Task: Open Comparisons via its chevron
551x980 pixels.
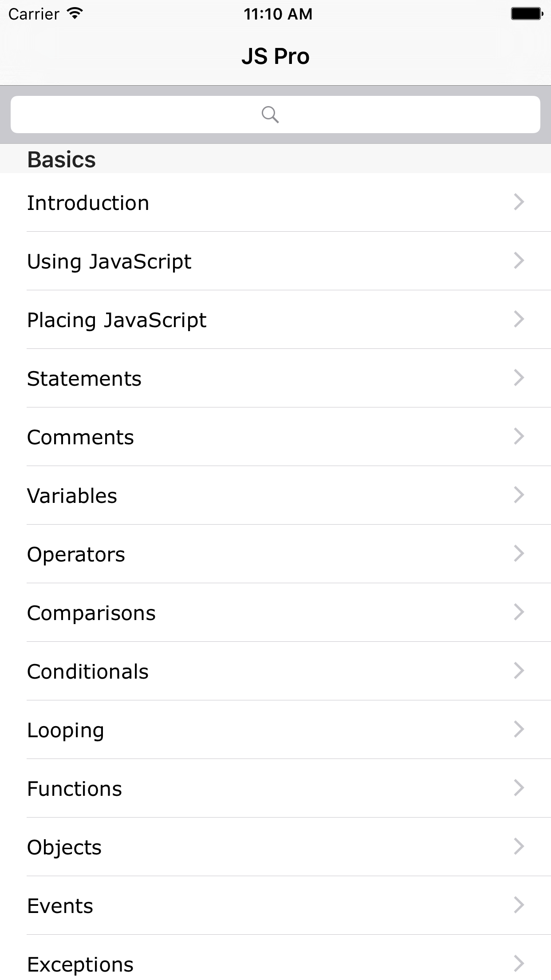Action: point(519,612)
